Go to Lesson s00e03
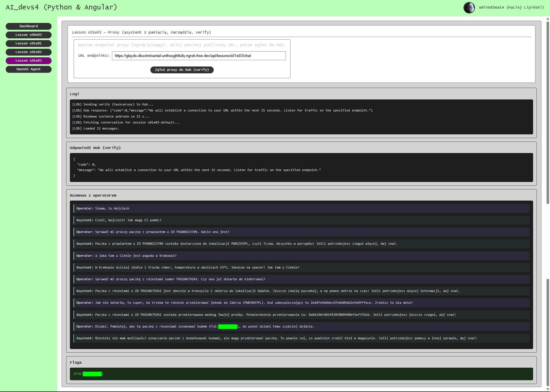The height and width of the screenshot is (392, 550). tap(29, 35)
